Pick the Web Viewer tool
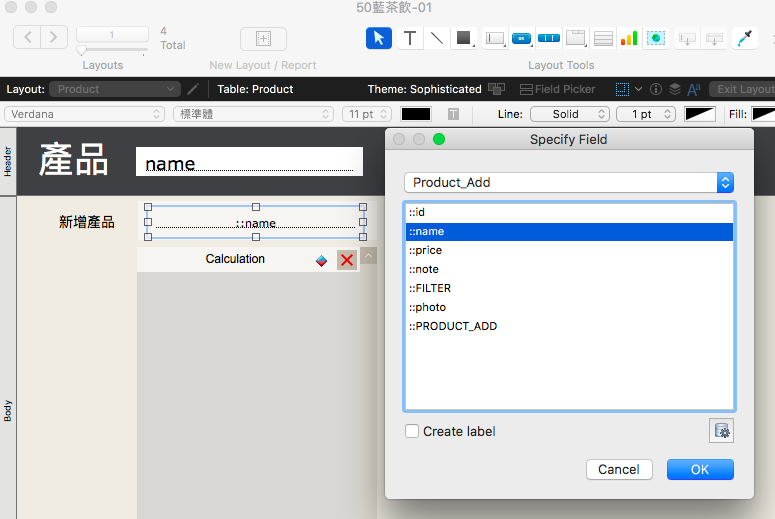This screenshot has width=775, height=519. [656, 38]
